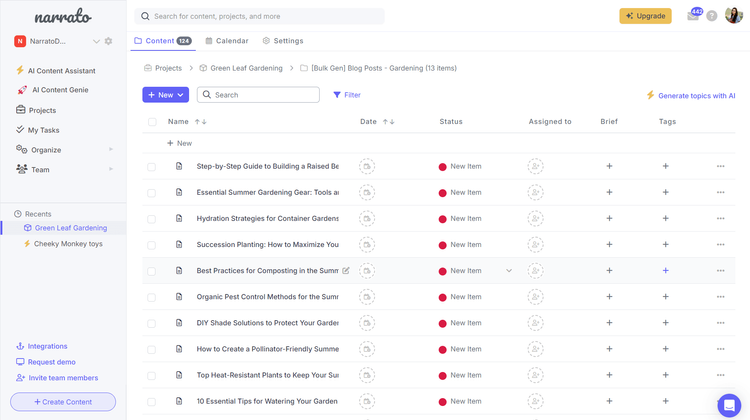
Task: Open more options for Hydration Strategies row
Action: [x=720, y=218]
